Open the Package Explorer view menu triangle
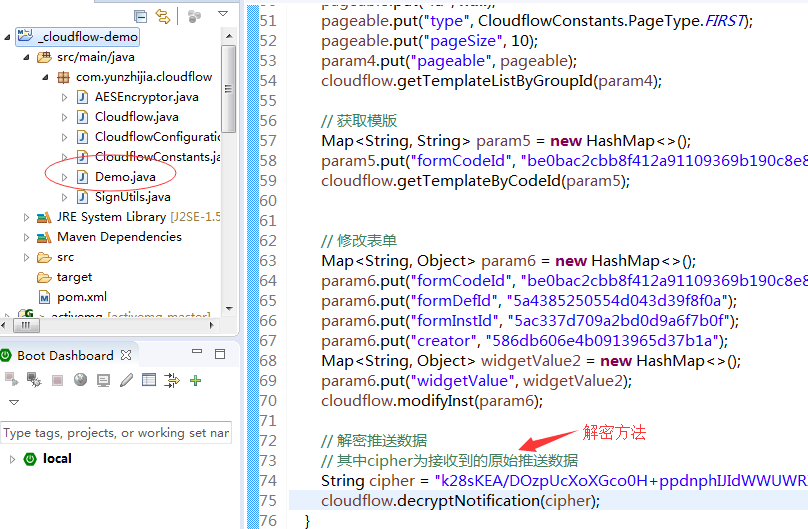Screen dimensions: 808x529 (222, 15)
